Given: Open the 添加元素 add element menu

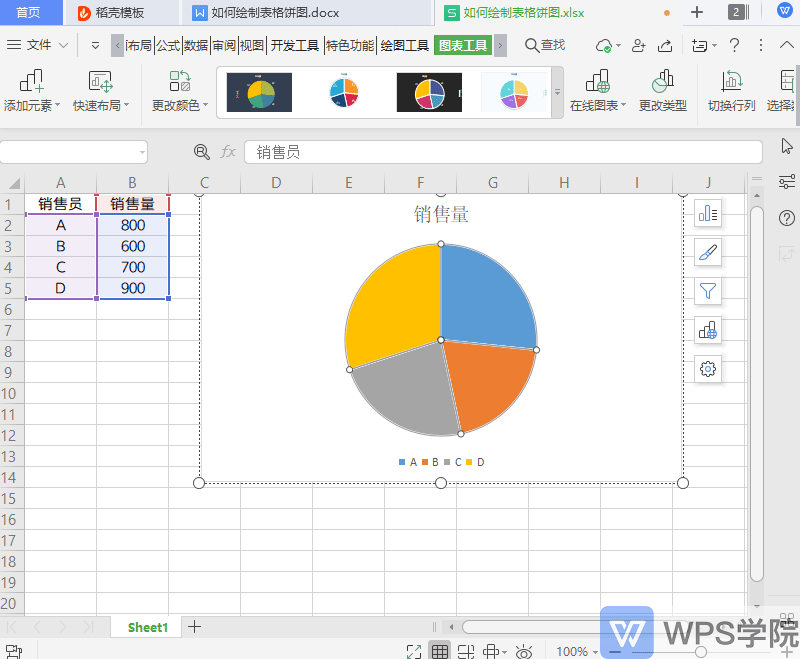Looking at the screenshot, I should click(x=32, y=91).
